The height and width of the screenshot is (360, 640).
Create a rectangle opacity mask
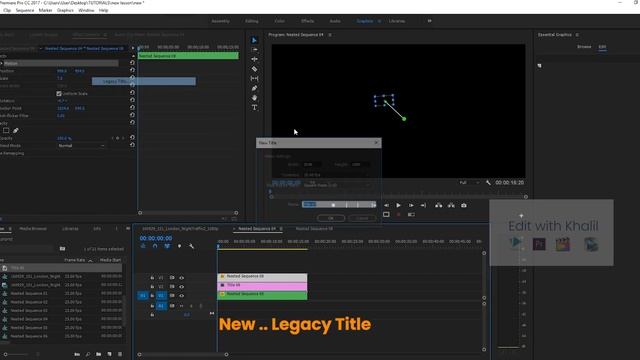pos(6,131)
